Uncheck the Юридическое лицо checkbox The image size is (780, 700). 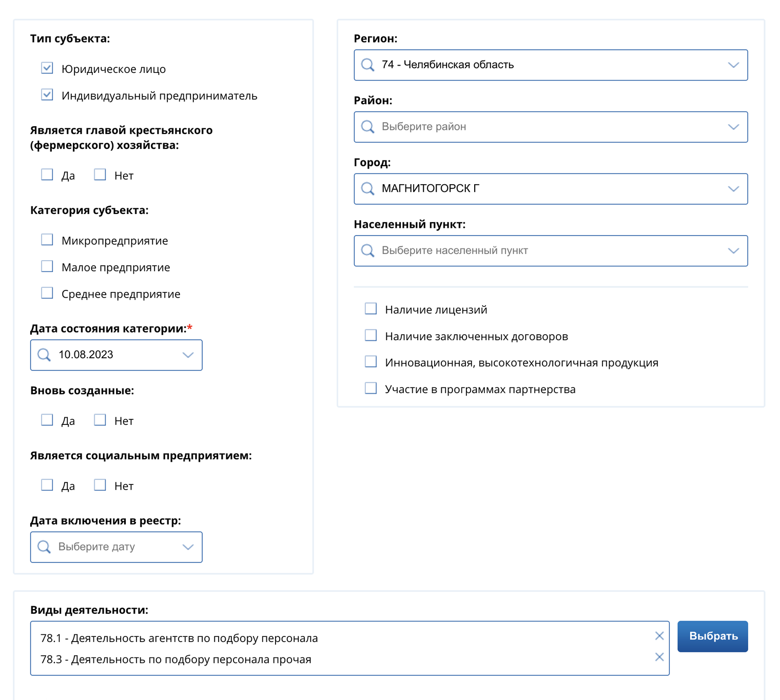[x=47, y=68]
